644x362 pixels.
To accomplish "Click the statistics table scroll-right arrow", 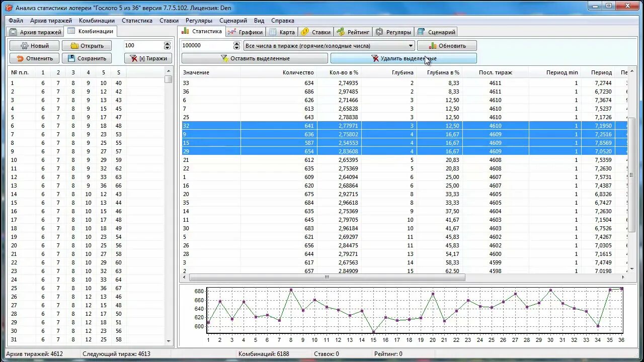I will [x=623, y=277].
